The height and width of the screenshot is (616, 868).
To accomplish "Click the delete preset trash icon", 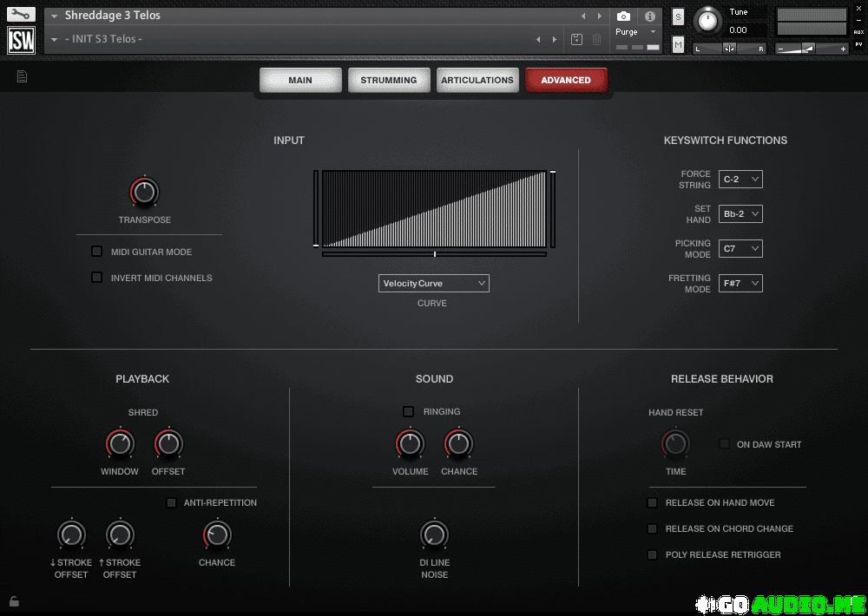I will (596, 39).
